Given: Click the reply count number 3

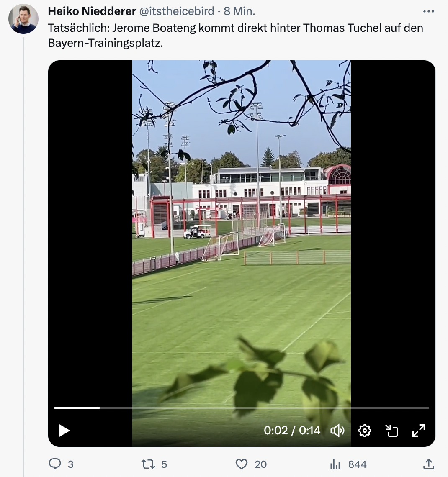Looking at the screenshot, I should (71, 464).
